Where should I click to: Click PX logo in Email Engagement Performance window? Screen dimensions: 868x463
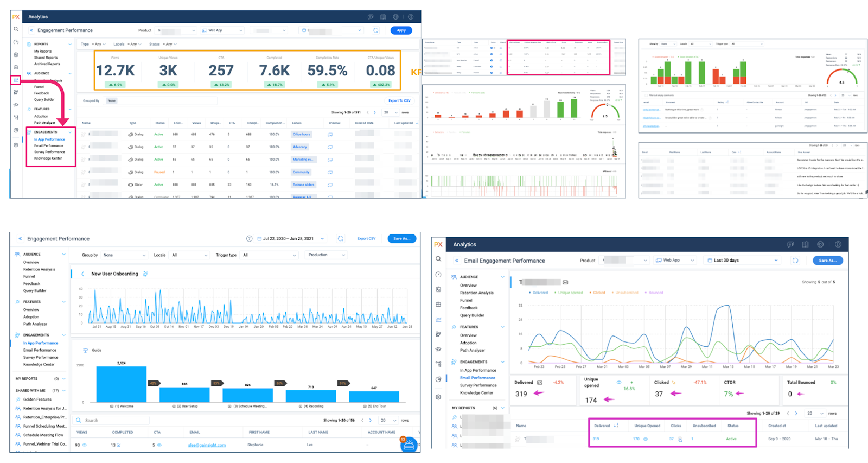point(438,244)
